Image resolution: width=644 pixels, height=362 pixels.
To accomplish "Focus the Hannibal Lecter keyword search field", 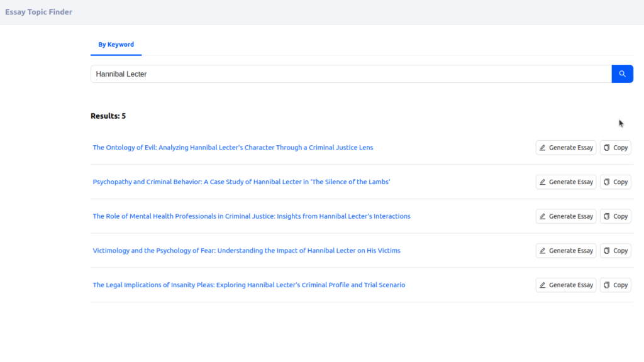I will 351,74.
